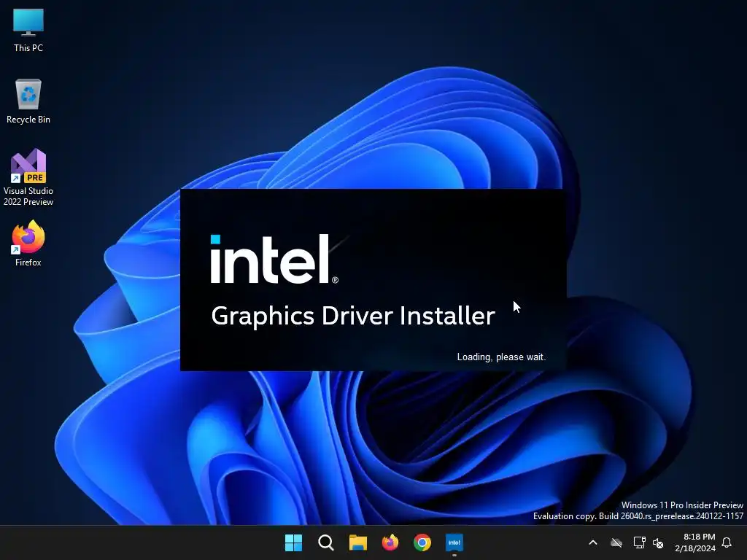Click the Graphics Driver Installer title text
The image size is (747, 560).
click(x=353, y=316)
